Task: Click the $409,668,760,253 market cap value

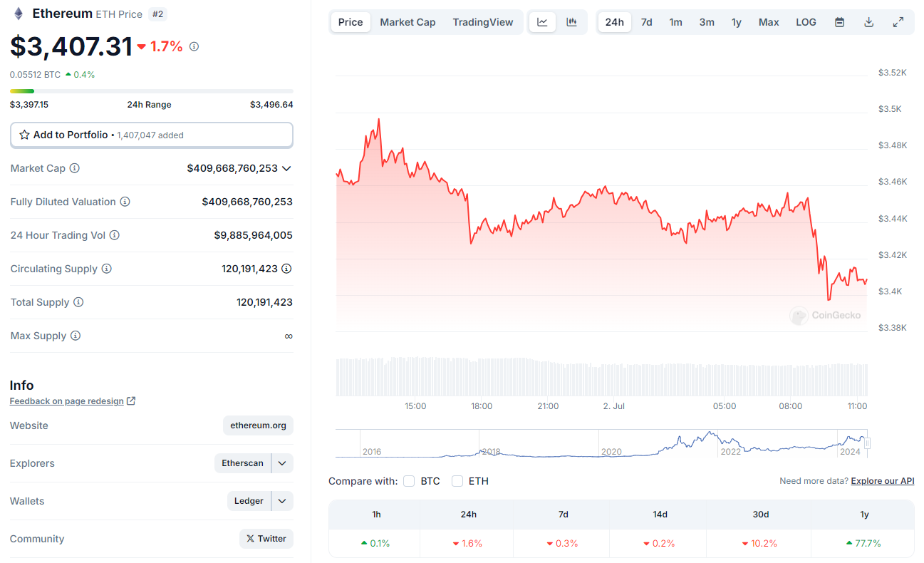Action: (x=232, y=168)
